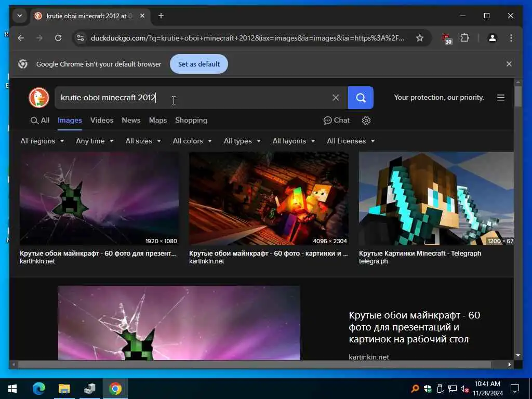Viewport: 532px width, 399px height.
Task: Click the taskbar clock showing 10:41 AM
Action: click(487, 389)
